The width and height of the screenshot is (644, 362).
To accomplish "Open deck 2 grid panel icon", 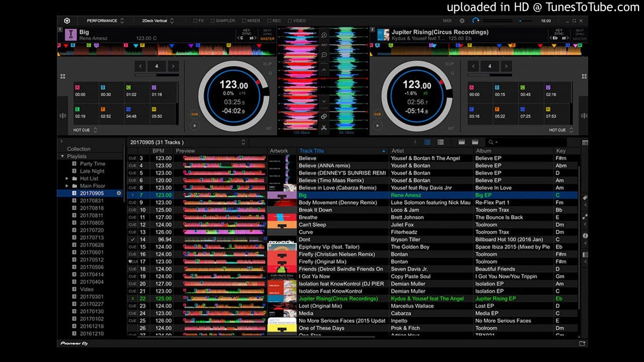I will 584,76.
